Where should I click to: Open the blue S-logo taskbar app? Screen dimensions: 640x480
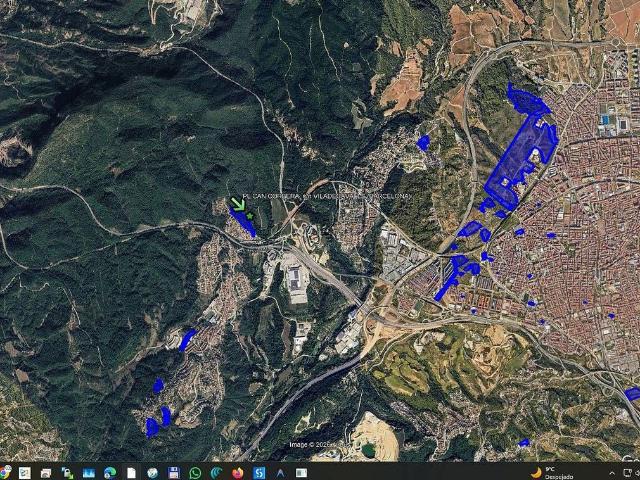259,473
